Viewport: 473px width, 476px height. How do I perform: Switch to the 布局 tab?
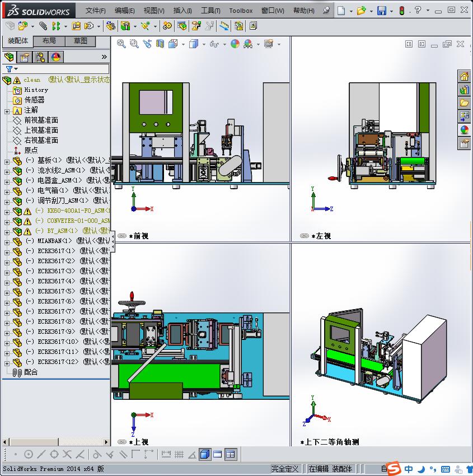(49, 41)
